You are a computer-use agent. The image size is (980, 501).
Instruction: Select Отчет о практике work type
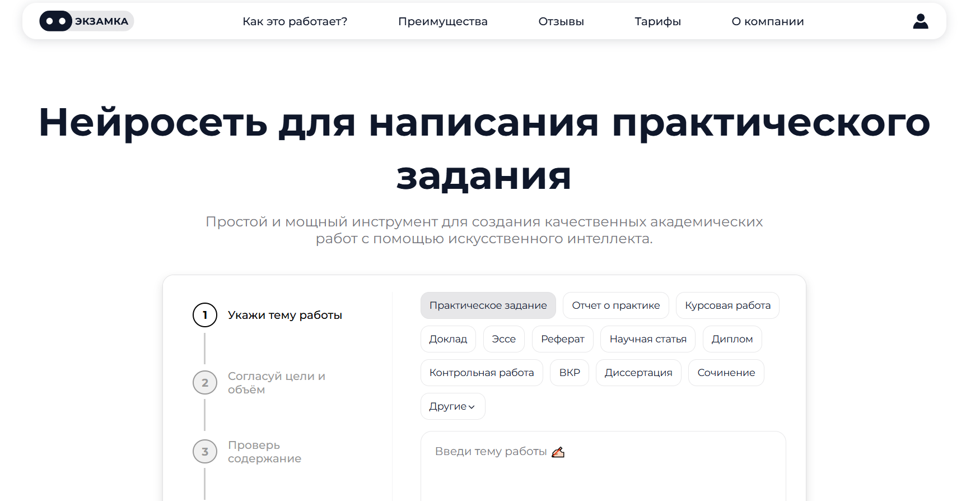click(615, 305)
